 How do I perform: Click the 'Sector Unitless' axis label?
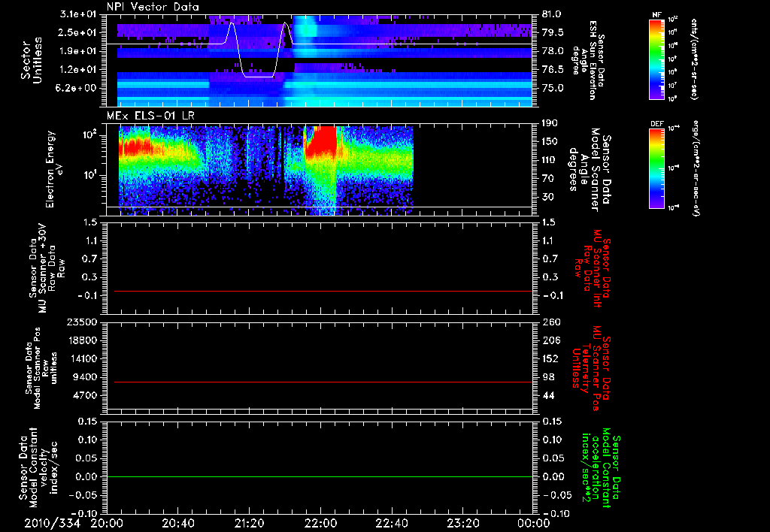32,60
